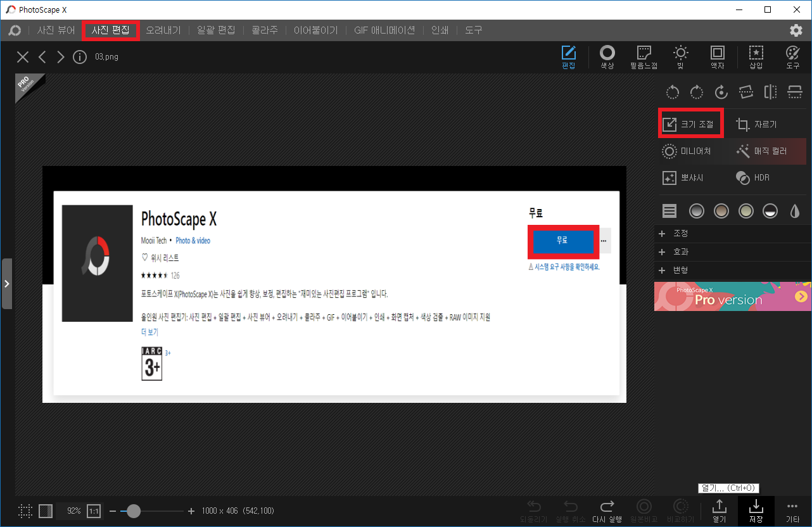Close the current photo with the X icon

tap(23, 57)
